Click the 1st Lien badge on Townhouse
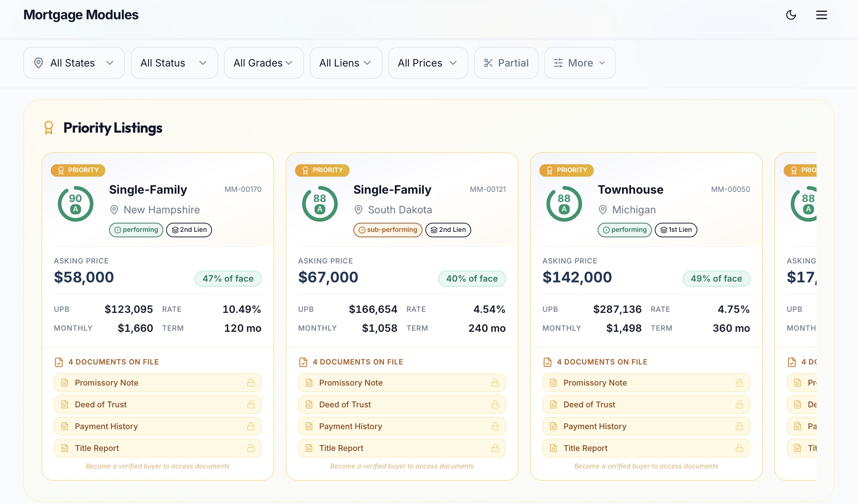 [676, 230]
